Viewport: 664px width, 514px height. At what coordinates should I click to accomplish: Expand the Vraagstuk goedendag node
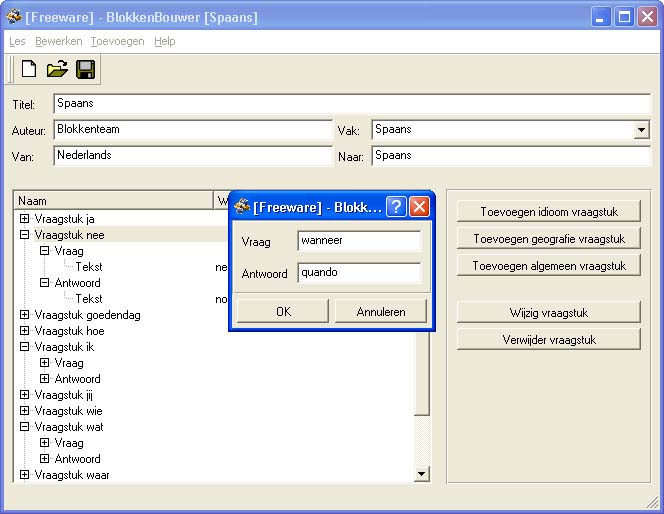point(25,315)
